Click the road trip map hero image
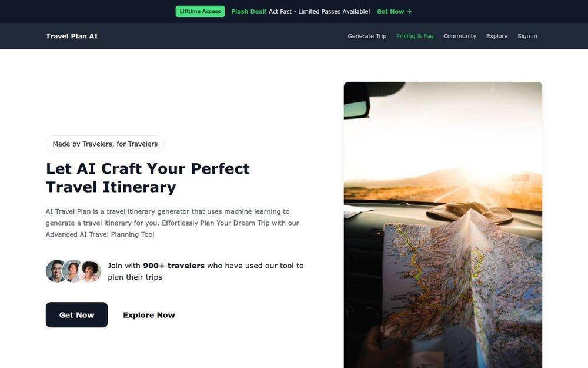Viewport: 588px width, 368px height. tap(443, 224)
